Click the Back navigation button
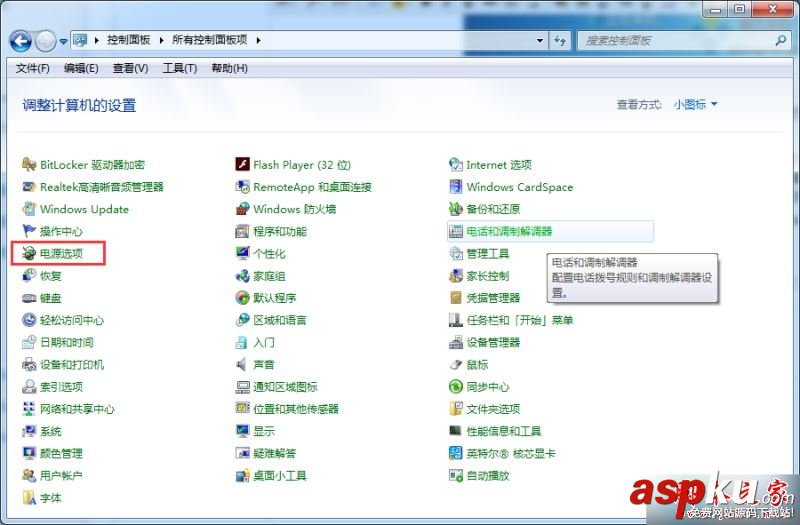The image size is (800, 525). (21, 41)
